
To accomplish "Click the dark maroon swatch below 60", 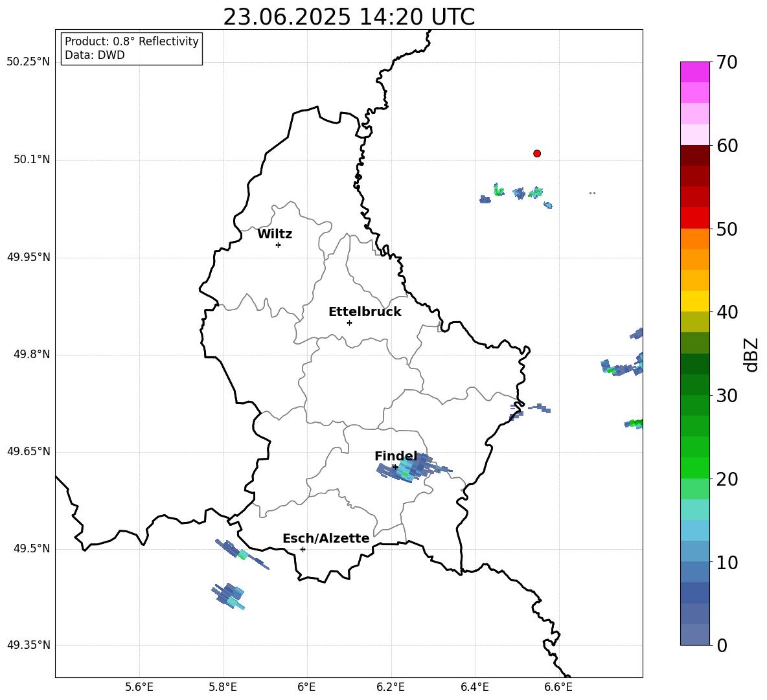I will pos(694,155).
